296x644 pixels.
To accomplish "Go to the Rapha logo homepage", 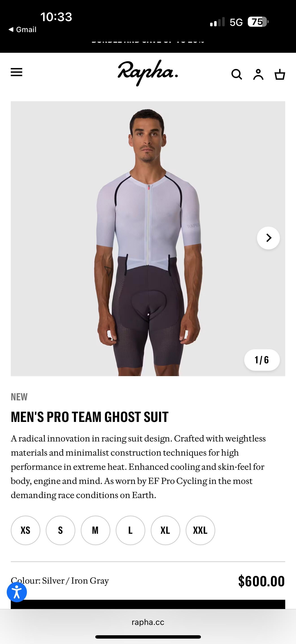I will 148,73.
